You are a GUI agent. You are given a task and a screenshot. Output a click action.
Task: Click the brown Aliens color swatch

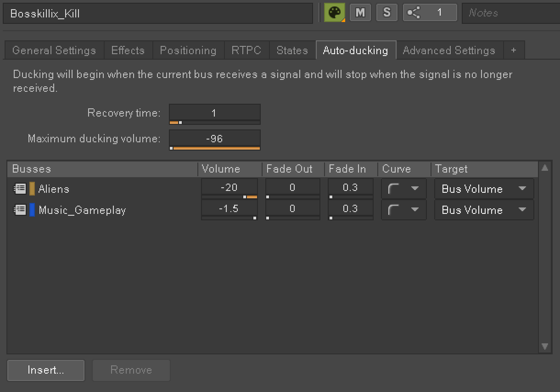(32, 189)
